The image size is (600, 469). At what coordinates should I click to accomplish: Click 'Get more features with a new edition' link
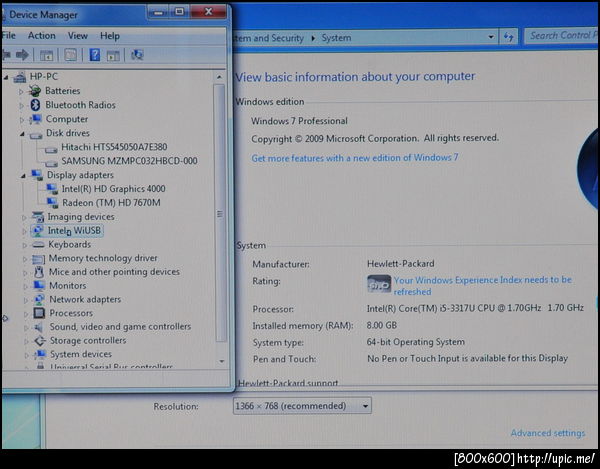tap(354, 158)
